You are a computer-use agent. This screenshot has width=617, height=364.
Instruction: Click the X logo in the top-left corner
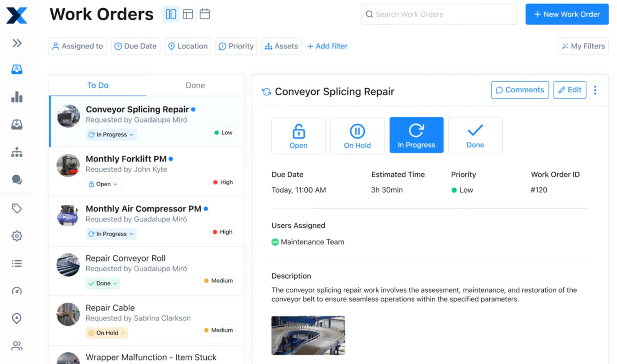[x=17, y=16]
